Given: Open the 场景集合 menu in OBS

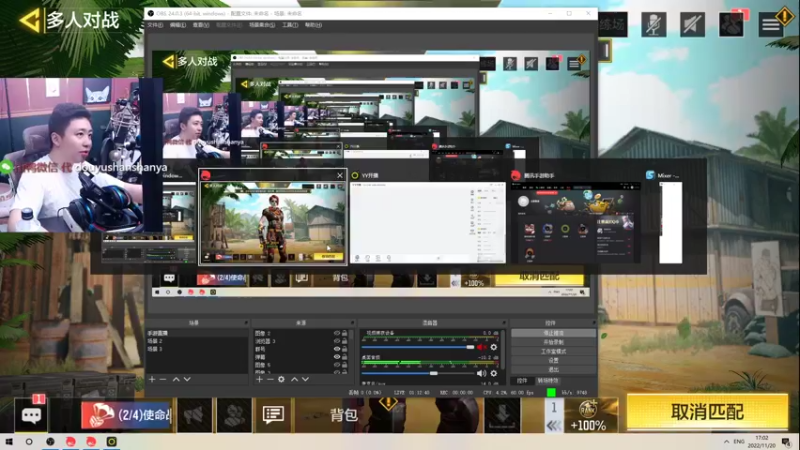Looking at the screenshot, I should (x=262, y=25).
